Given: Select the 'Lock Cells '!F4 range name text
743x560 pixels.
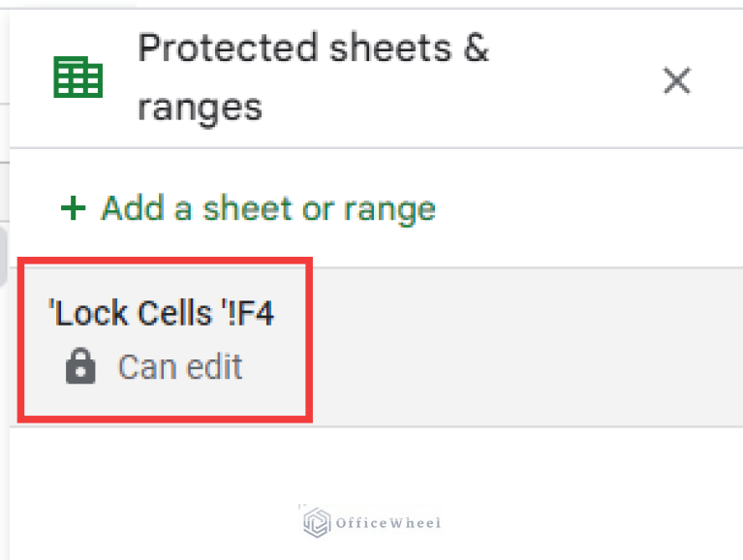Looking at the screenshot, I should [162, 314].
